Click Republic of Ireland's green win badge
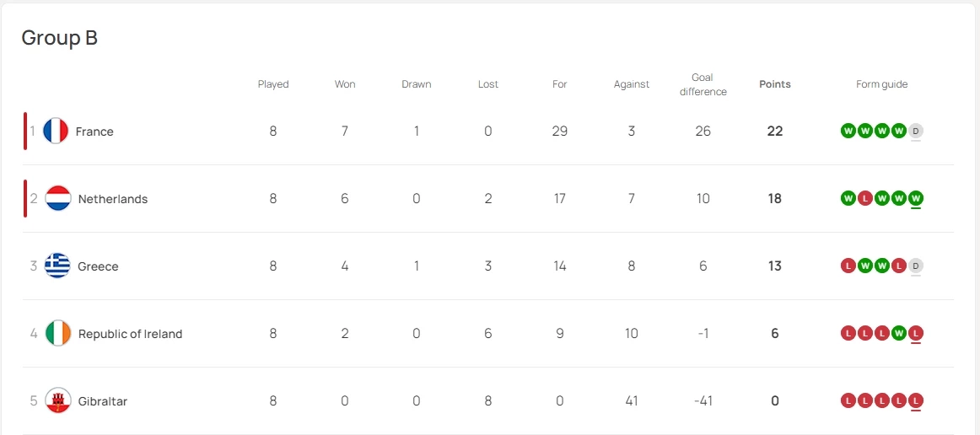This screenshot has width=980, height=435. tap(899, 333)
